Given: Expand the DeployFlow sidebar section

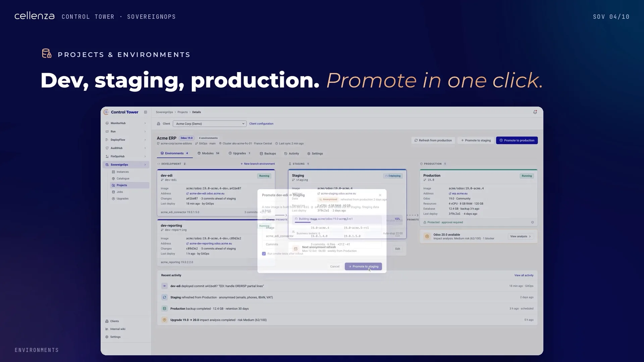Looking at the screenshot, I should 126,140.
